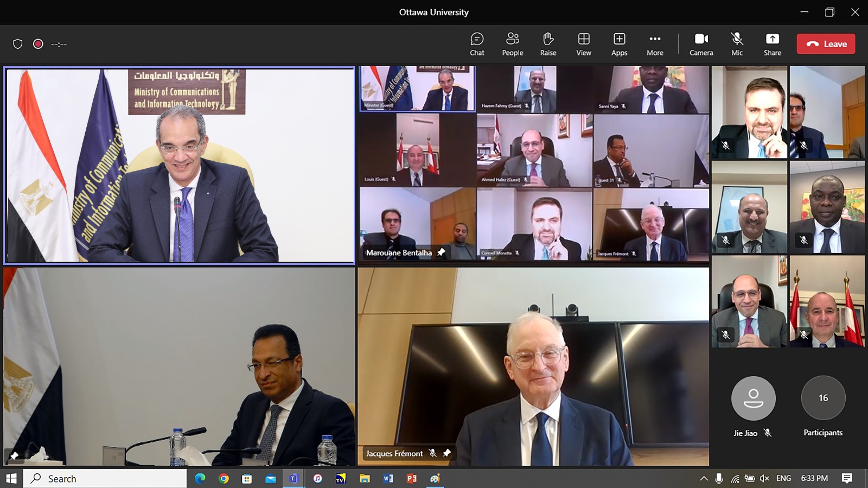Show hidden system tray icons
Screen dimensions: 868x488
704,478
